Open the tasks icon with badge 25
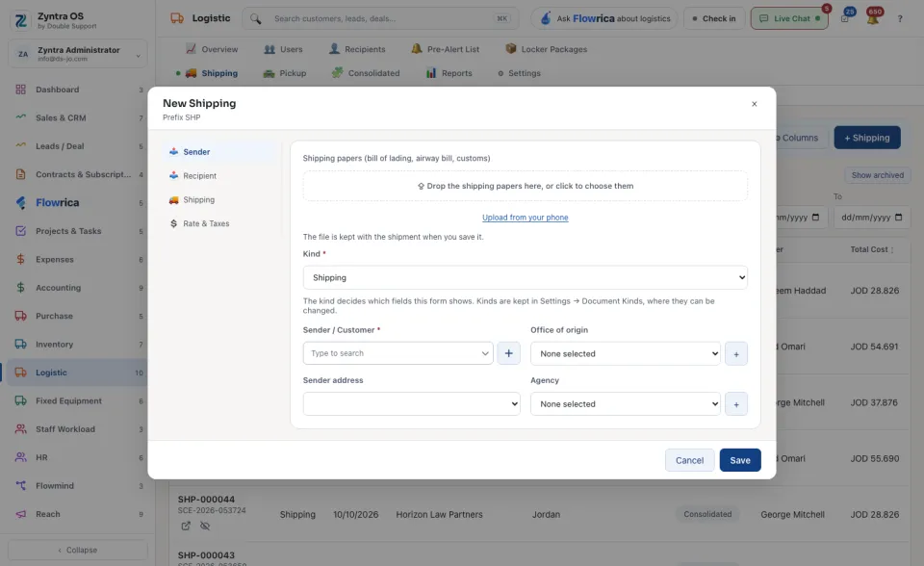The height and width of the screenshot is (566, 924). [845, 18]
